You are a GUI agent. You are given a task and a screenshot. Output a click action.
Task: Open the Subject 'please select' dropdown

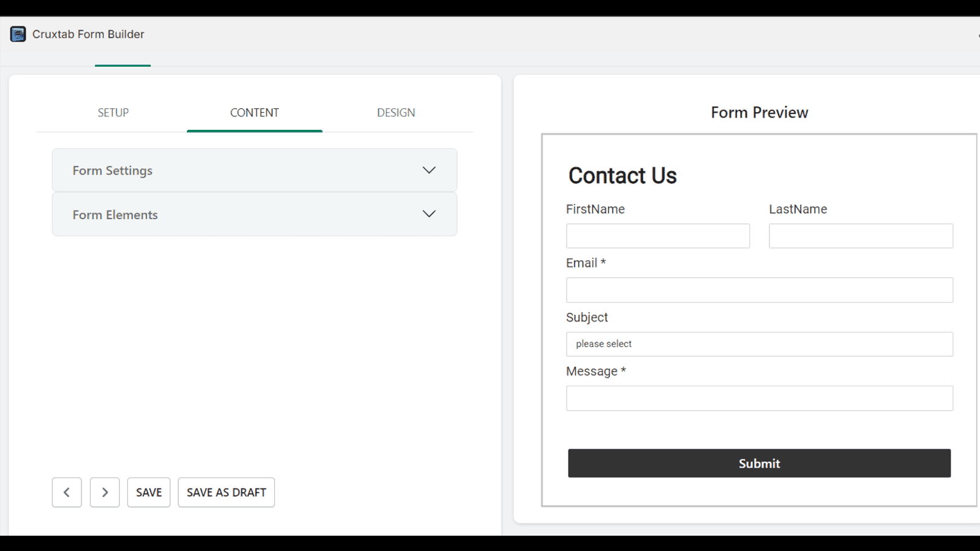(x=759, y=344)
